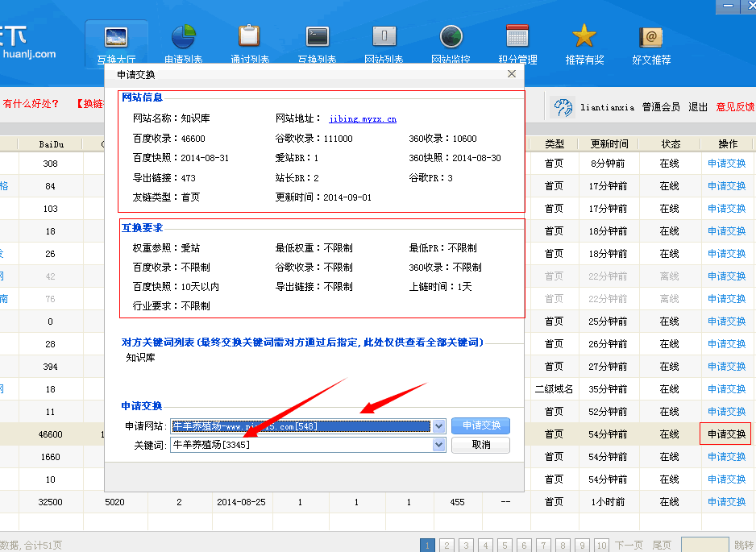Open the 关键词 dropdown showing 牛羊养殖场

pos(439,444)
